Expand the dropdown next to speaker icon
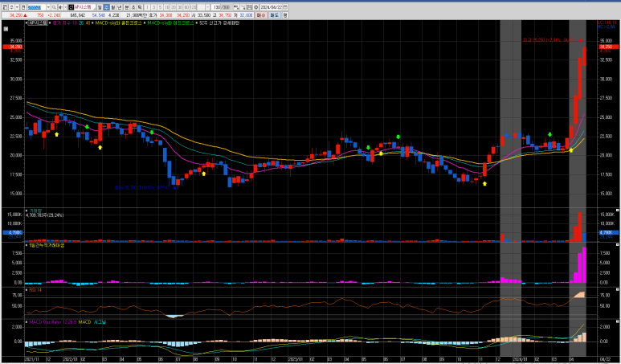621x364 pixels. click(65, 7)
